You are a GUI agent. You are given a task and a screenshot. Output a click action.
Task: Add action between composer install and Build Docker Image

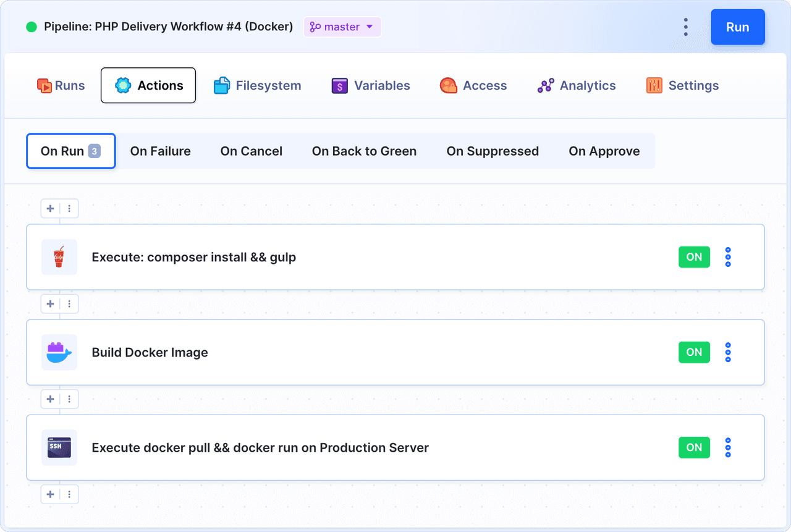click(x=51, y=304)
